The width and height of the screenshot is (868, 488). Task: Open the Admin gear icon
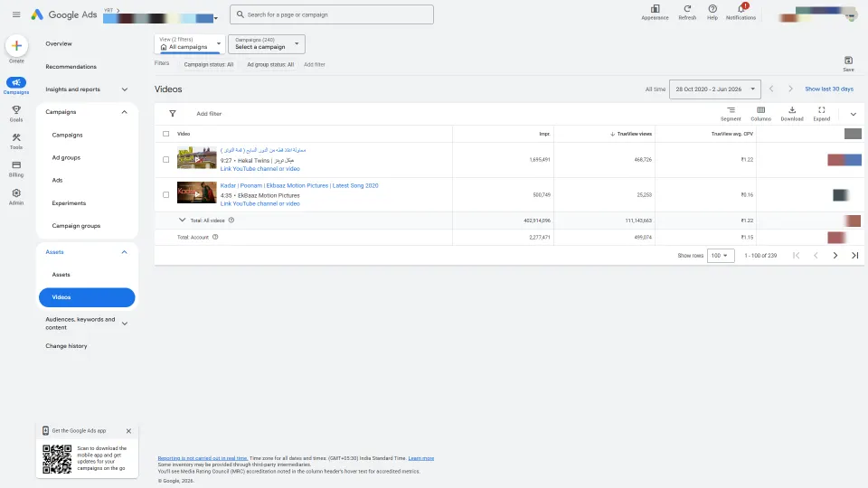click(16, 193)
